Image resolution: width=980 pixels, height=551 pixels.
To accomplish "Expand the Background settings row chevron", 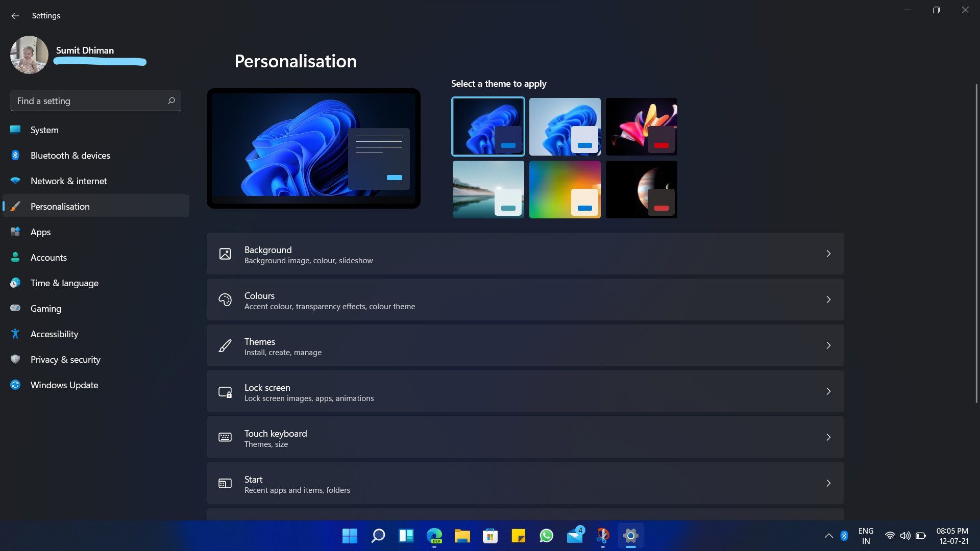I will (x=828, y=254).
